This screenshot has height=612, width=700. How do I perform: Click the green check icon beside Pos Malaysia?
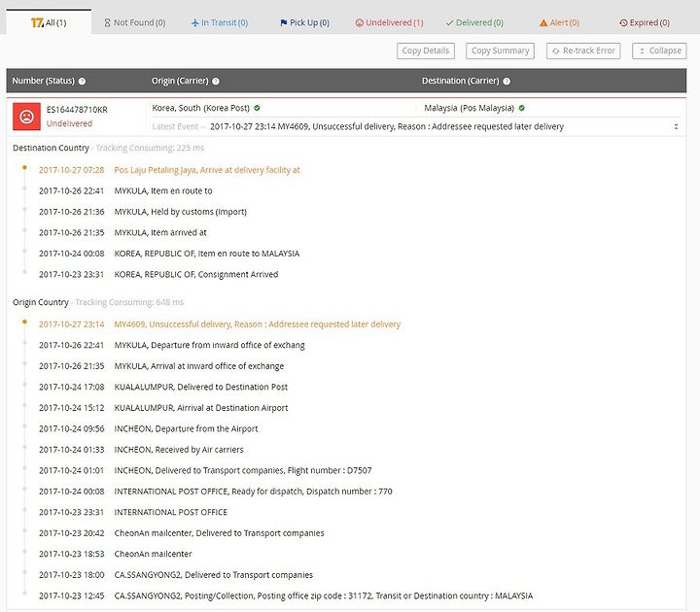[x=522, y=108]
